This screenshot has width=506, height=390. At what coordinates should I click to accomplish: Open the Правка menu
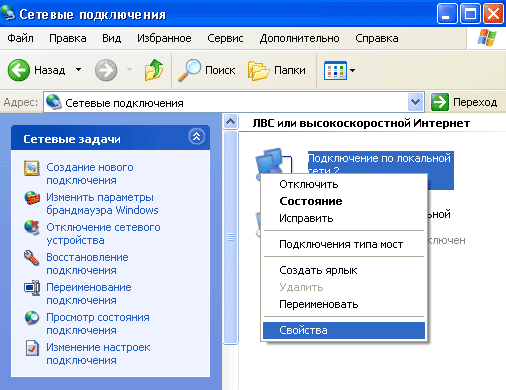point(68,38)
